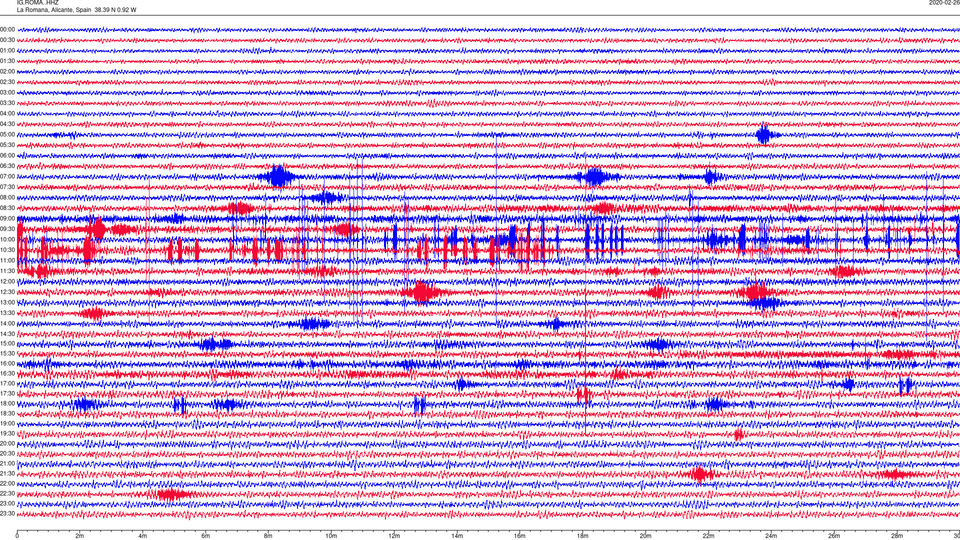Screen dimensions: 960x540
Task: Select the 03:30 time row label
Action: point(7,103)
